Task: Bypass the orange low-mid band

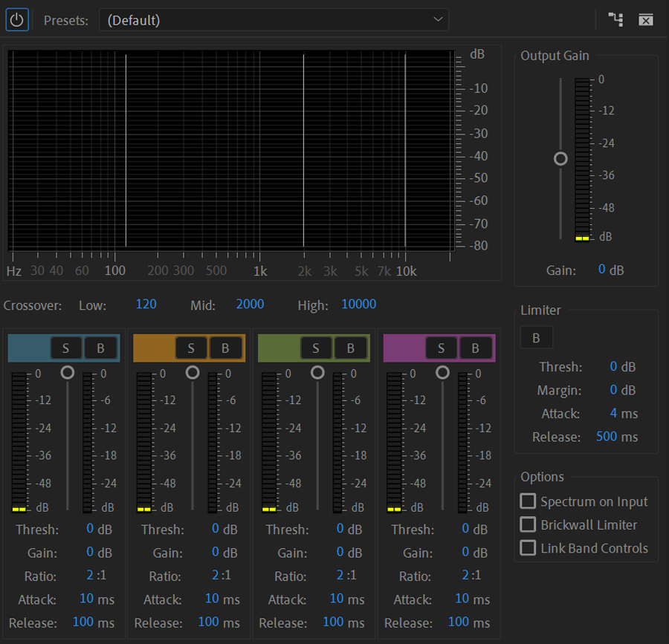Action: (x=225, y=348)
